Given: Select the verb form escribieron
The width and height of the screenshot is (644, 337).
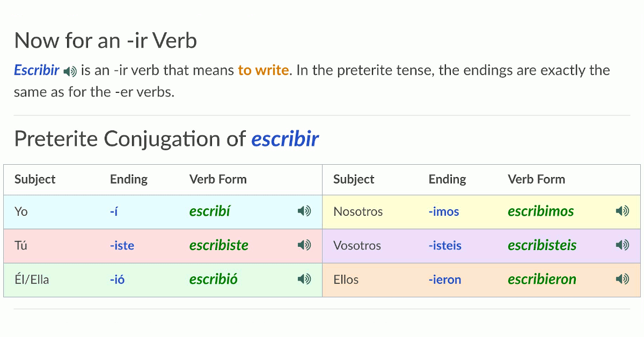Looking at the screenshot, I should [542, 279].
